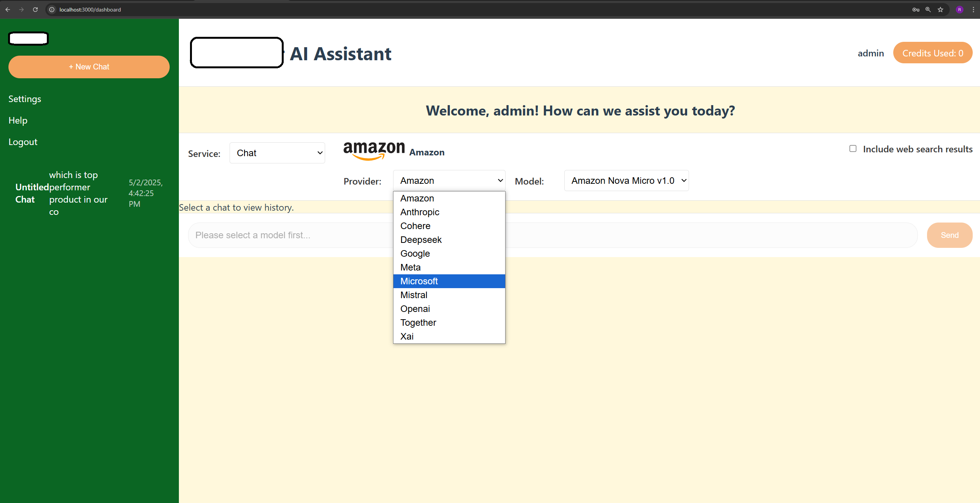The image size is (980, 503).
Task: Click the Amazon logo image
Action: point(374,150)
